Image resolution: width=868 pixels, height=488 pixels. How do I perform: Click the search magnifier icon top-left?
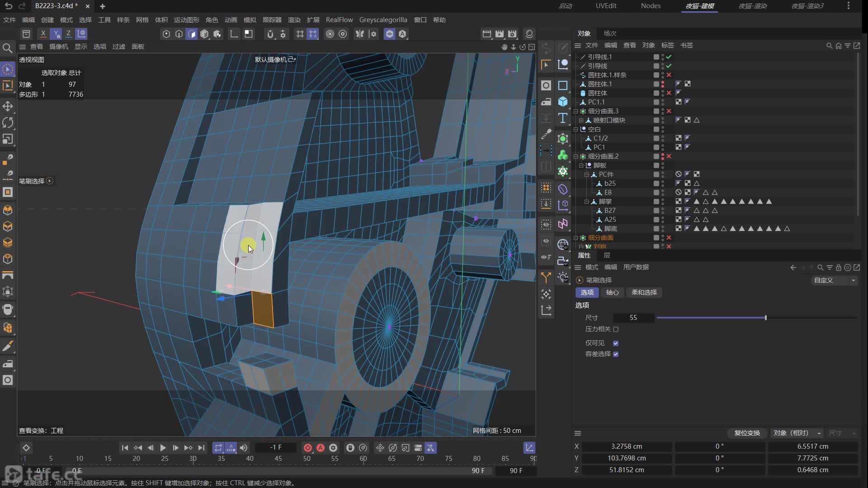pos(8,48)
